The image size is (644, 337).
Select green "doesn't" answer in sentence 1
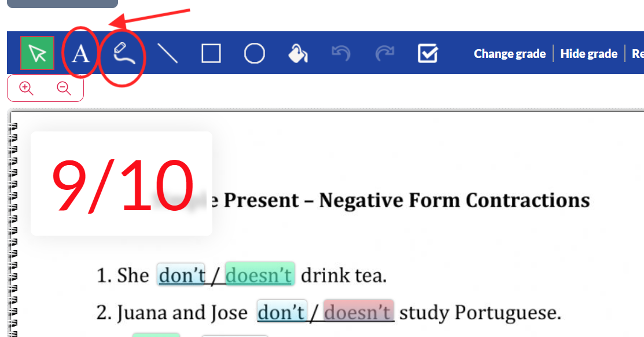click(259, 275)
